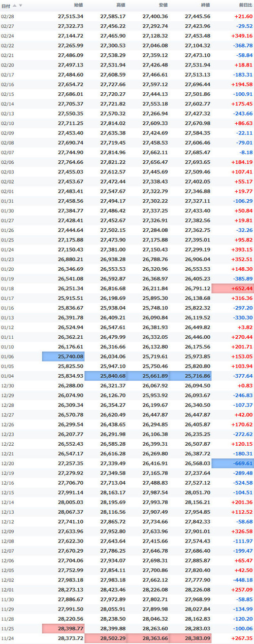Select opening value 27,455.03 on 02/03
This screenshot has width=254, height=644.
click(71, 171)
